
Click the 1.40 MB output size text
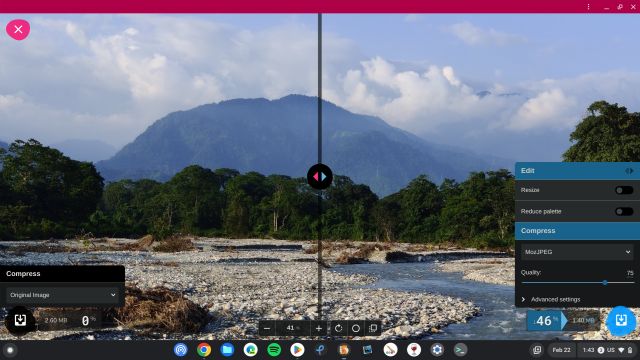[x=583, y=320]
